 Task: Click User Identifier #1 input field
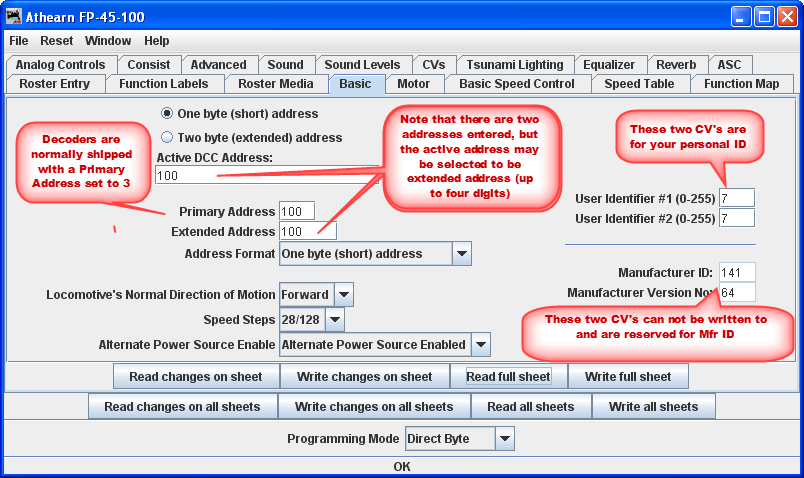[x=736, y=198]
